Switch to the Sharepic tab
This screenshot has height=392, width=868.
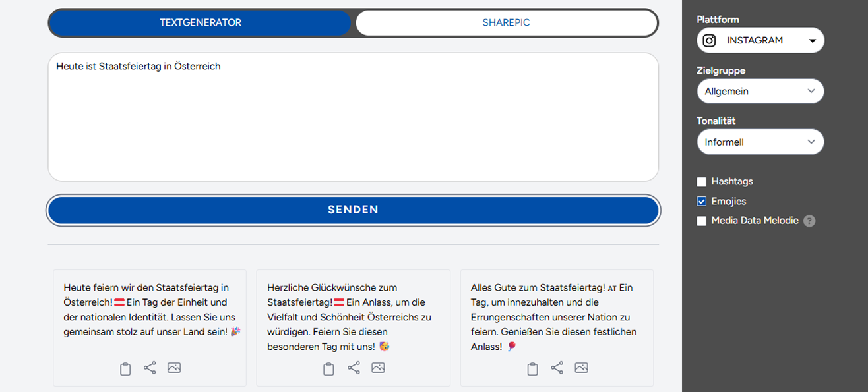tap(506, 22)
